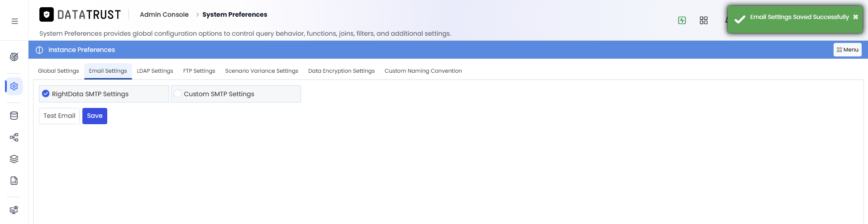868x224 pixels.
Task: Dismiss the success notification with X
Action: (855, 17)
